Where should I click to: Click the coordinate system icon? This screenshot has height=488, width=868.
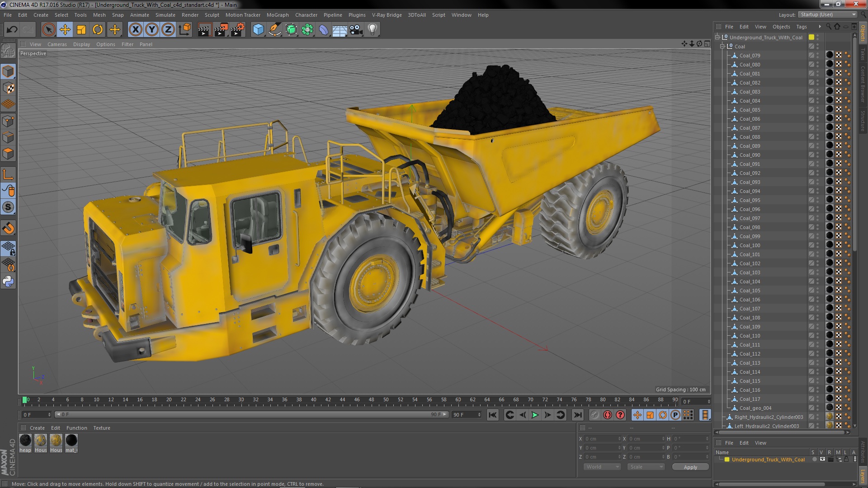[185, 30]
